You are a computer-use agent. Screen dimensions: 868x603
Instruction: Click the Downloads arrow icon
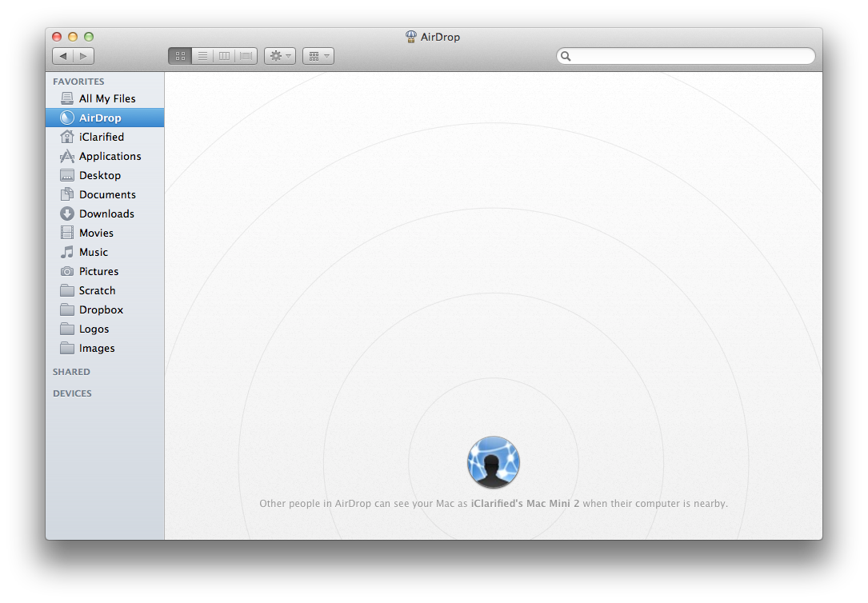(67, 214)
